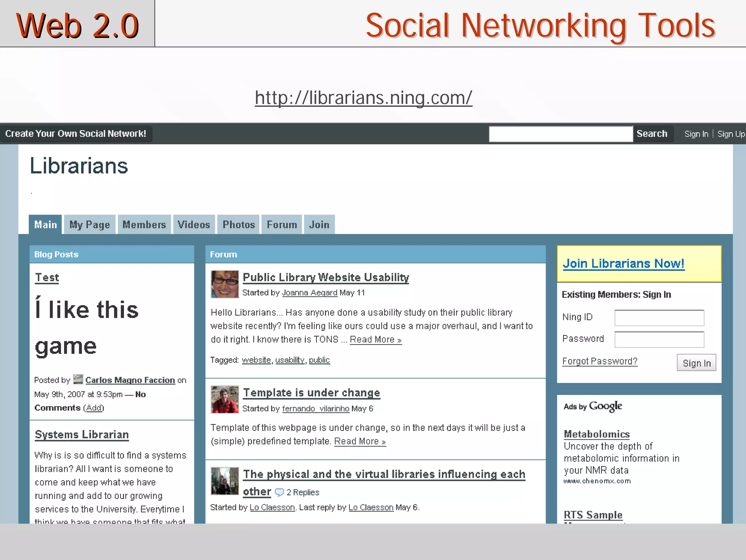Click in the Ning ID field
Image resolution: width=746 pixels, height=560 pixels.
coord(659,318)
